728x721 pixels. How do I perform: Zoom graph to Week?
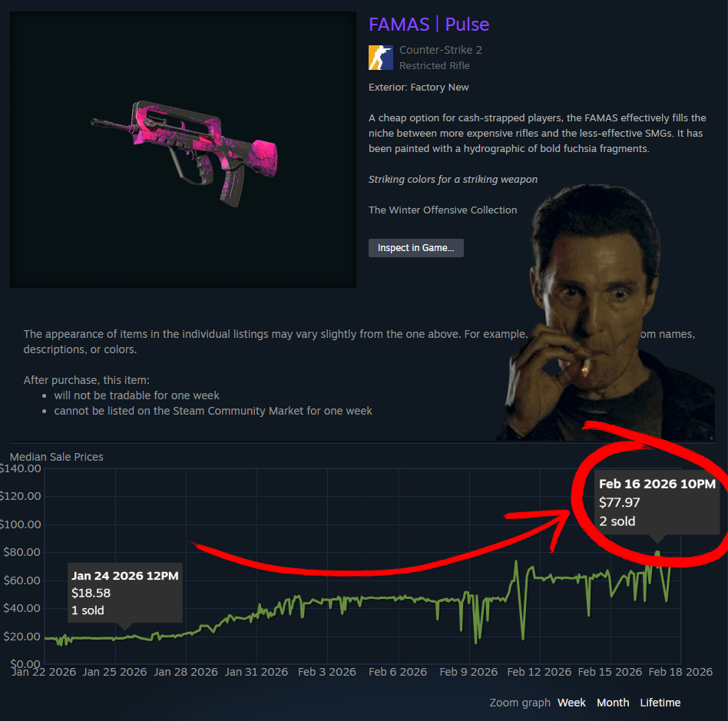571,703
